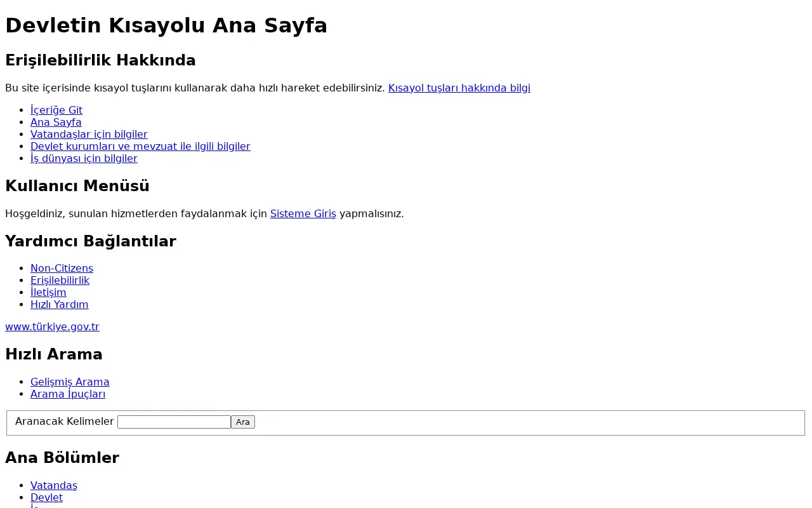Image resolution: width=812 pixels, height=508 pixels.
Task: Open the Kısayol tuşları hakkında bilgi link
Action: (459, 88)
